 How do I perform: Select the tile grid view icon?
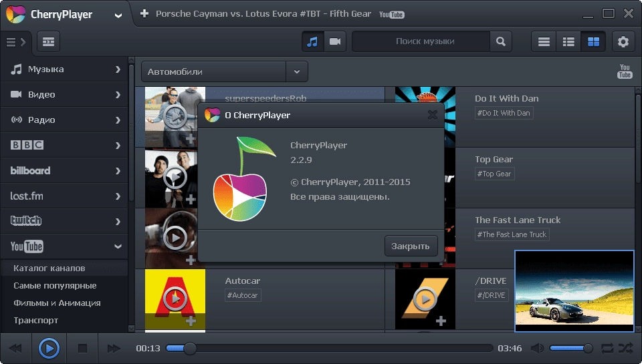click(593, 41)
